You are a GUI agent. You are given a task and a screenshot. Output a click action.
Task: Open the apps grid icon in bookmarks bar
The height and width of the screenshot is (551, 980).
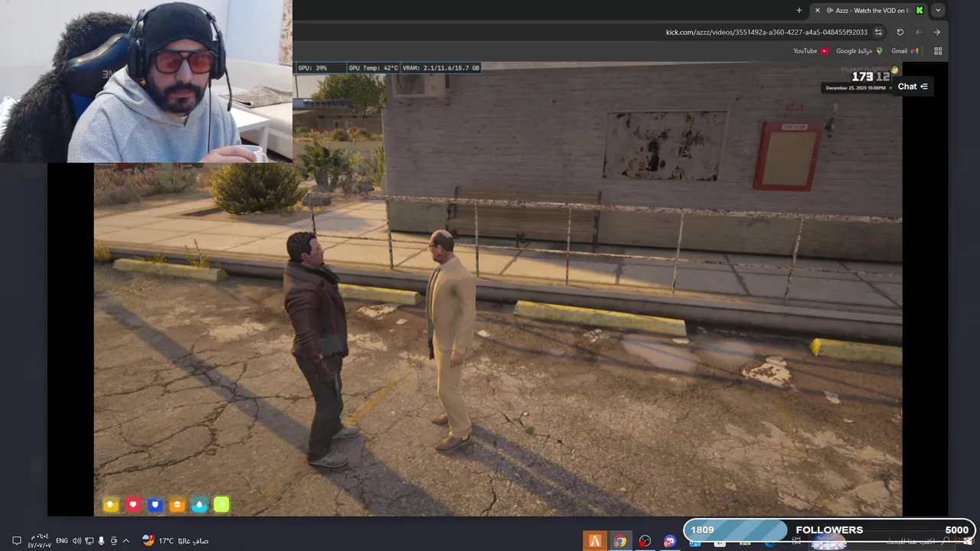938,51
